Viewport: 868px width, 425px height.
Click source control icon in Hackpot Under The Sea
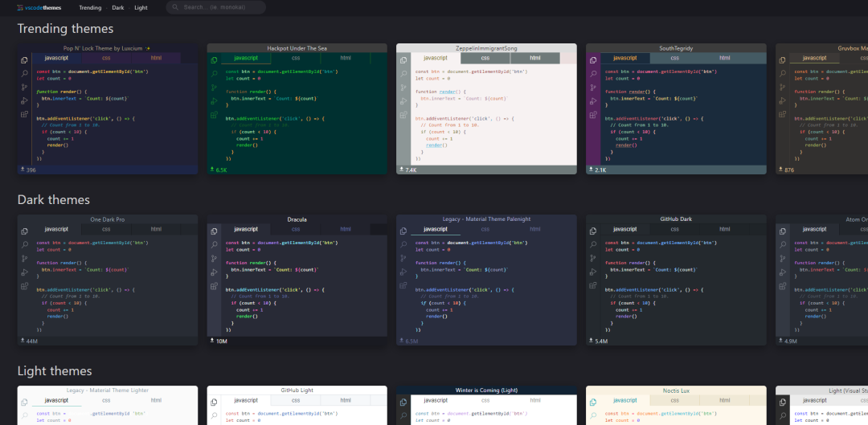point(214,87)
